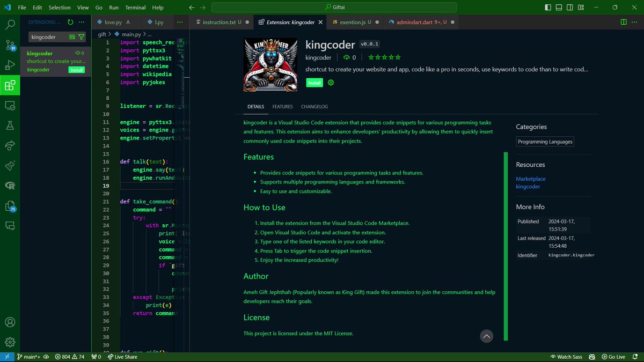
Task: Open the Accounts menu icon
Action: click(10, 322)
